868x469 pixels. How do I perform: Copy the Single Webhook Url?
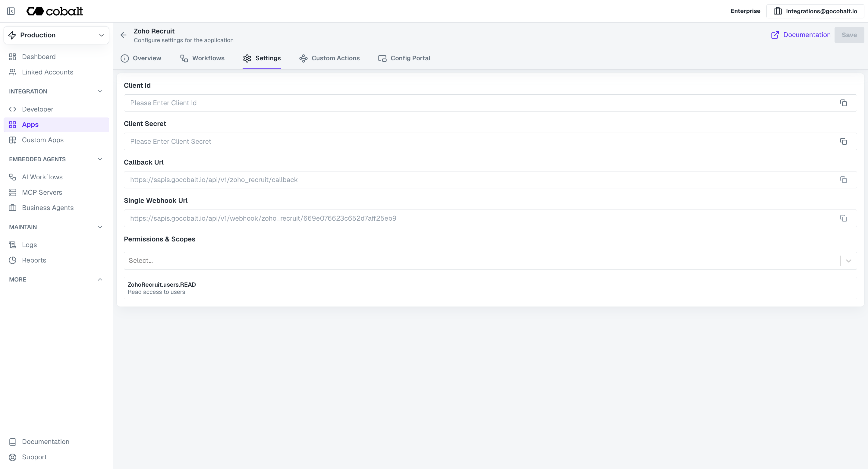pyautogui.click(x=843, y=218)
